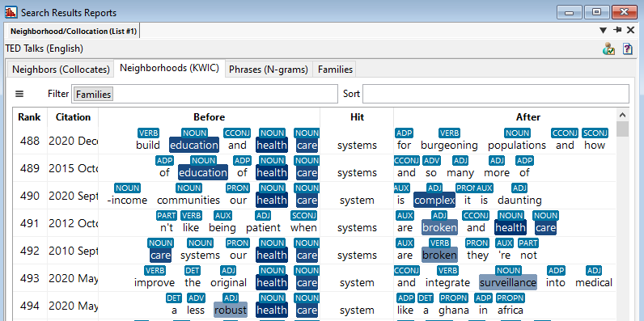Open the hamburger menu beside Filter
The width and height of the screenshot is (644, 321).
19,94
